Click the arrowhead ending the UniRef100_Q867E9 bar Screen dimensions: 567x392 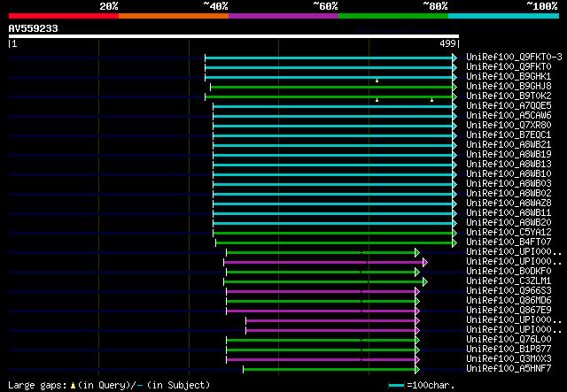pos(417,311)
